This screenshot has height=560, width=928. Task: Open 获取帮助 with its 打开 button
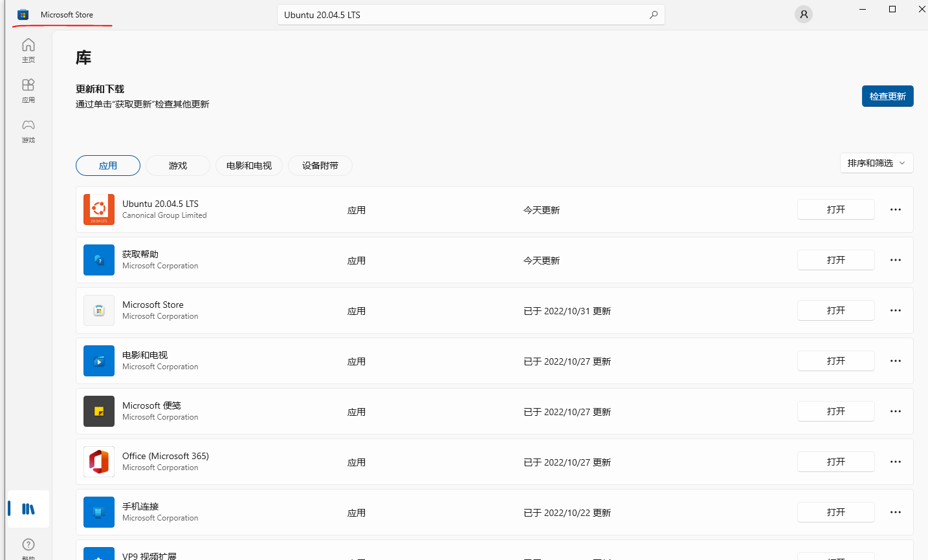coord(836,260)
